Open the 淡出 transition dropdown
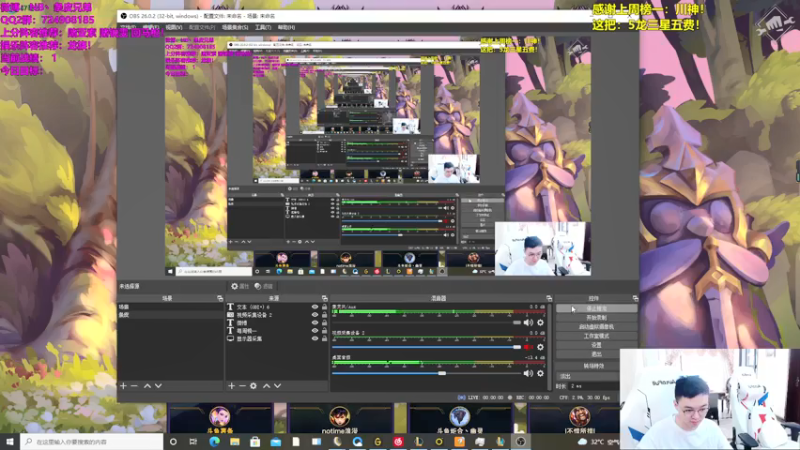 [587, 376]
